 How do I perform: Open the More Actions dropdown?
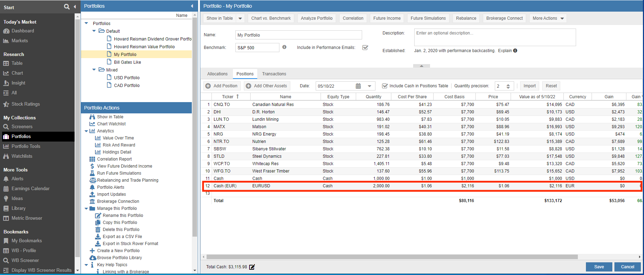[548, 18]
